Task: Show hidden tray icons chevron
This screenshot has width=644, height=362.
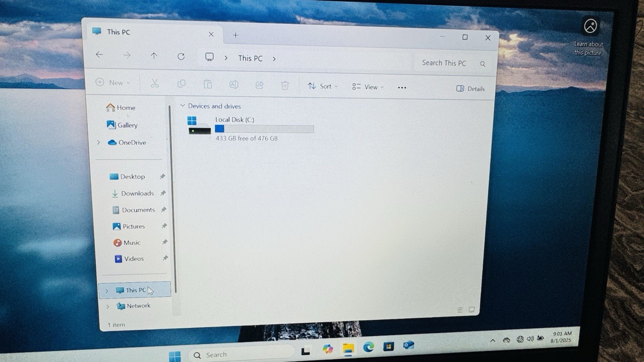Action: pos(493,340)
